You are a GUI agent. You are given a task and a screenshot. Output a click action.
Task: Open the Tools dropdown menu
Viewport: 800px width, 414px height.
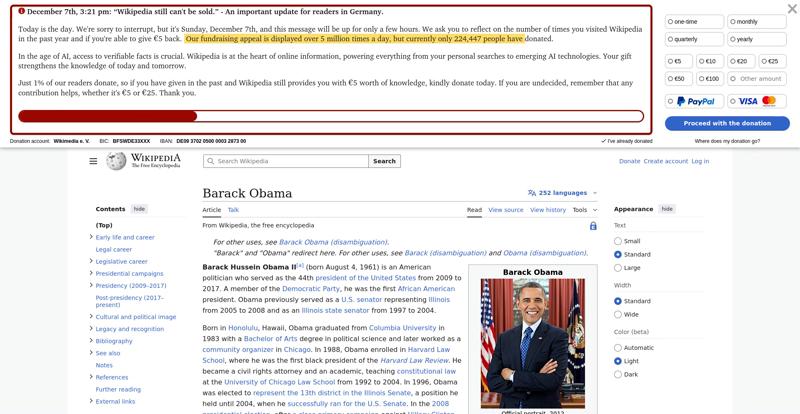pyautogui.click(x=585, y=210)
